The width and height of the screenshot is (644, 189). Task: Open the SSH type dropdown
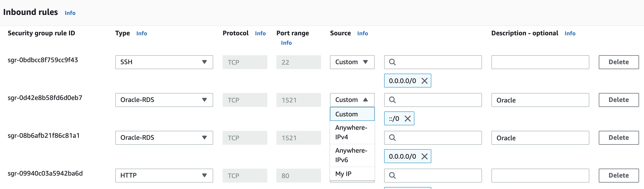click(x=164, y=62)
